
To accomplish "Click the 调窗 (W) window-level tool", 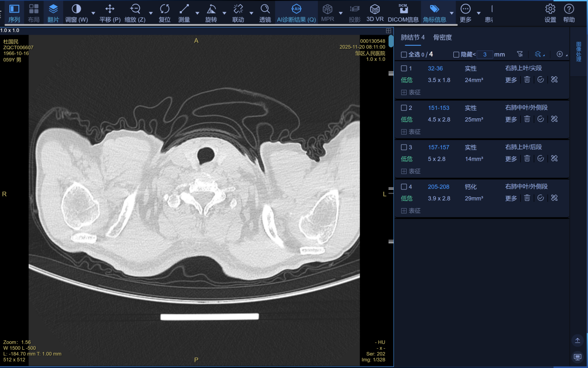I will coord(76,9).
